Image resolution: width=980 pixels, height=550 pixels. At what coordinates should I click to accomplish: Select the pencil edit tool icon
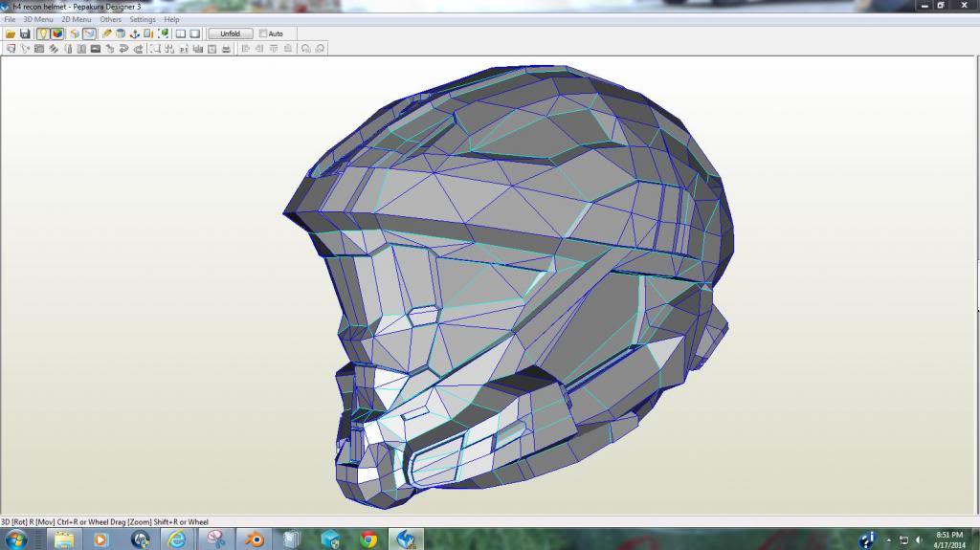click(x=107, y=33)
